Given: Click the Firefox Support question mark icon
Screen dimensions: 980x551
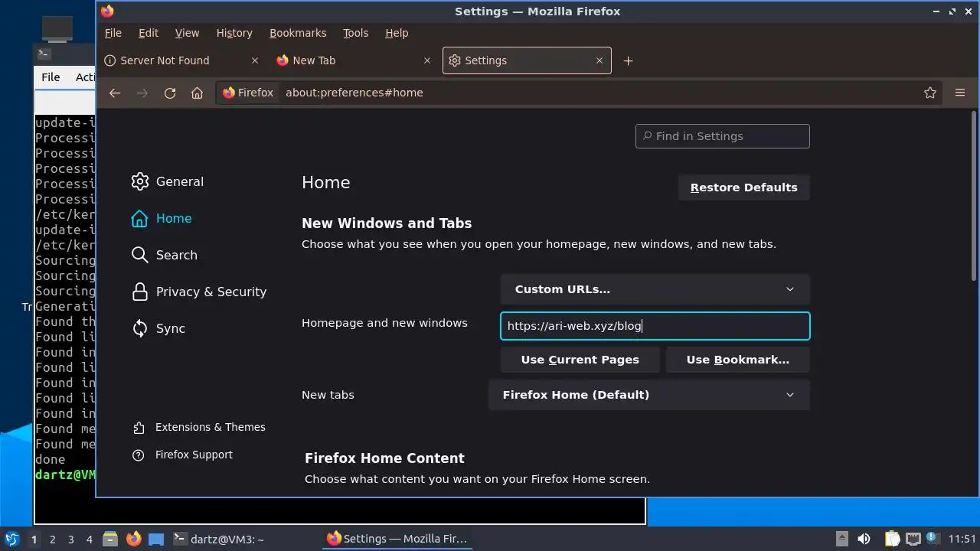Looking at the screenshot, I should tap(138, 455).
